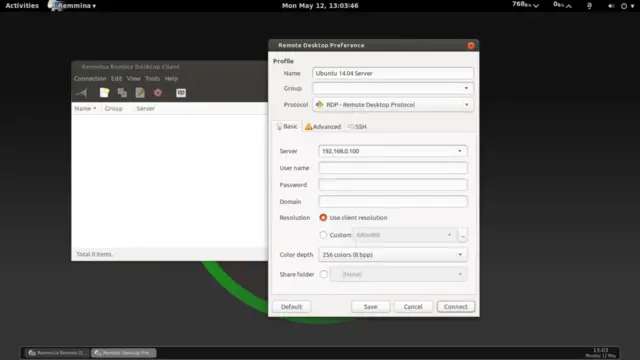Click the Remmina app icon in top bar
Image resolution: width=640 pixels, height=360 pixels.
point(53,5)
